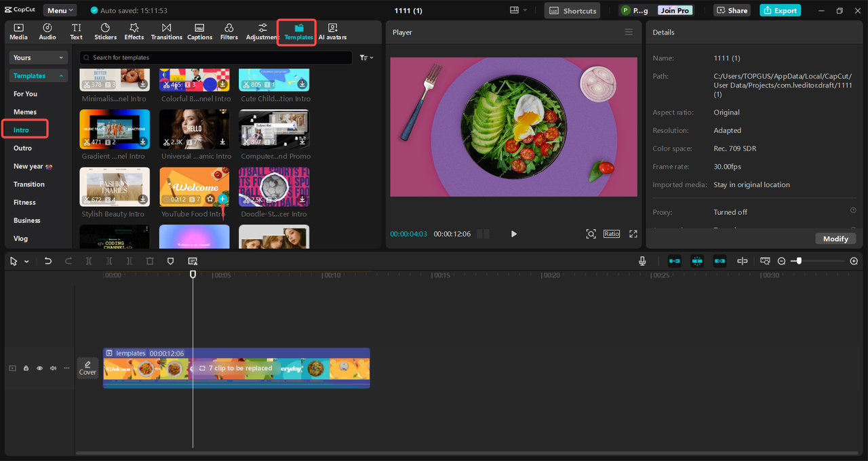The width and height of the screenshot is (868, 461).
Task: Open the Transitions tab
Action: click(166, 32)
